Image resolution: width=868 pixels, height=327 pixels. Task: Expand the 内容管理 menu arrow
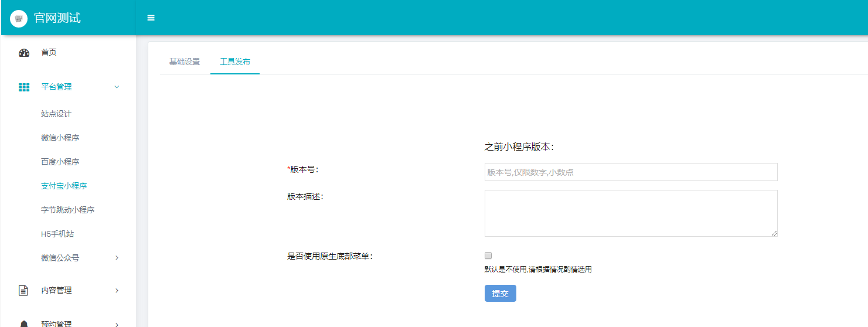click(x=117, y=291)
